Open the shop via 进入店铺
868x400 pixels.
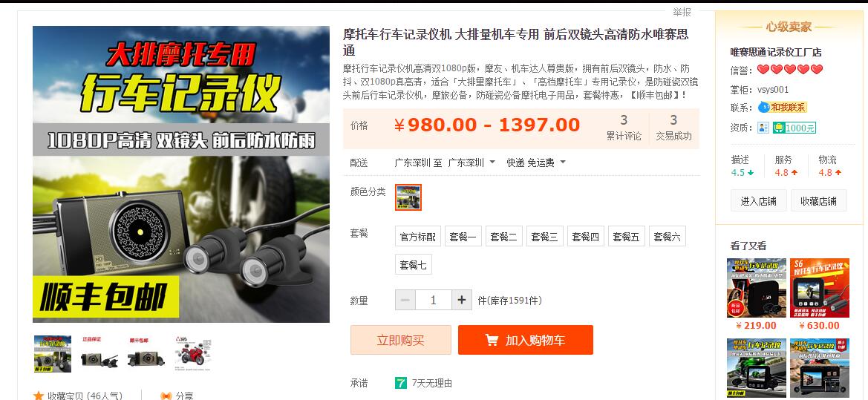[758, 201]
